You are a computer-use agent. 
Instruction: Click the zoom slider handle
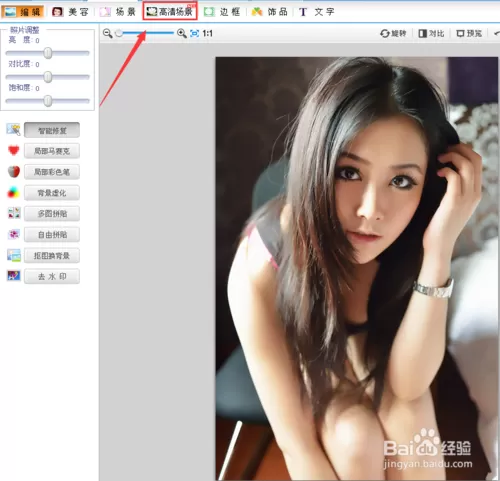[x=119, y=33]
